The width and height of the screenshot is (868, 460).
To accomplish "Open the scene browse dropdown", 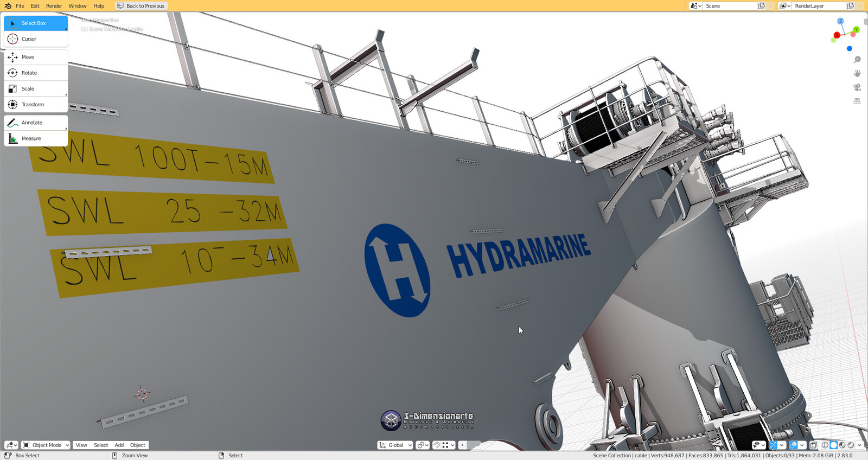I will coord(695,6).
